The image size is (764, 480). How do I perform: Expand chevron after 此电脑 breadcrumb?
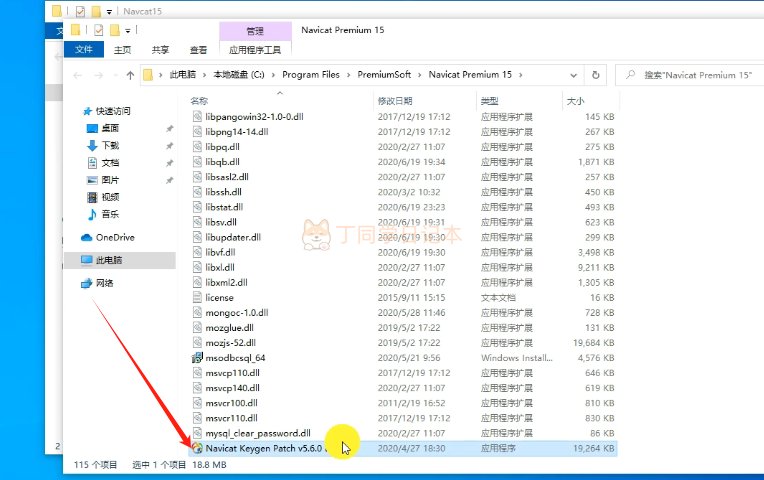pyautogui.click(x=204, y=75)
